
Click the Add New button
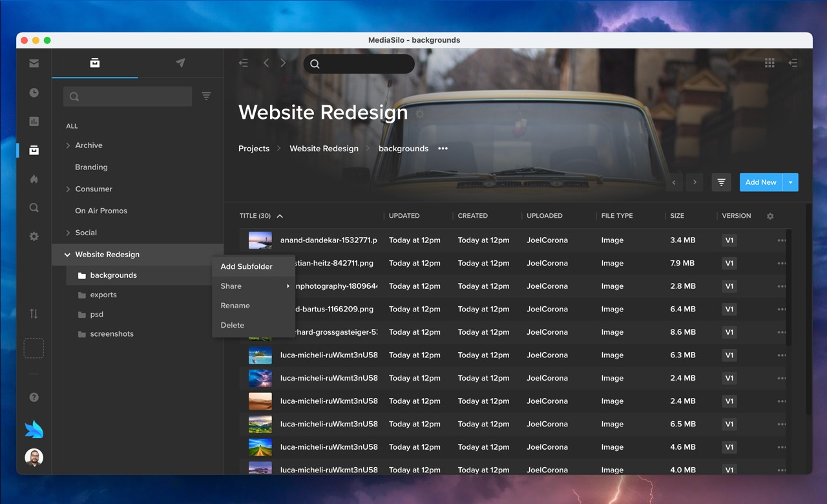click(x=761, y=182)
